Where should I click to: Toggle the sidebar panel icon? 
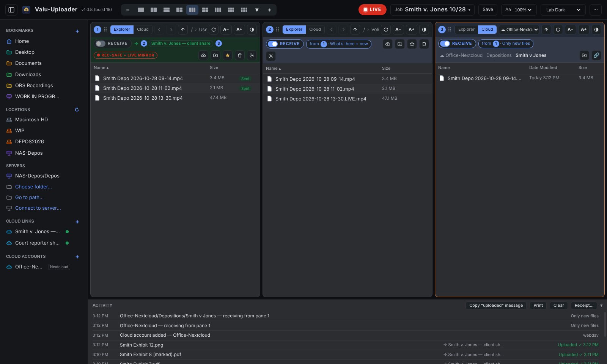11,10
